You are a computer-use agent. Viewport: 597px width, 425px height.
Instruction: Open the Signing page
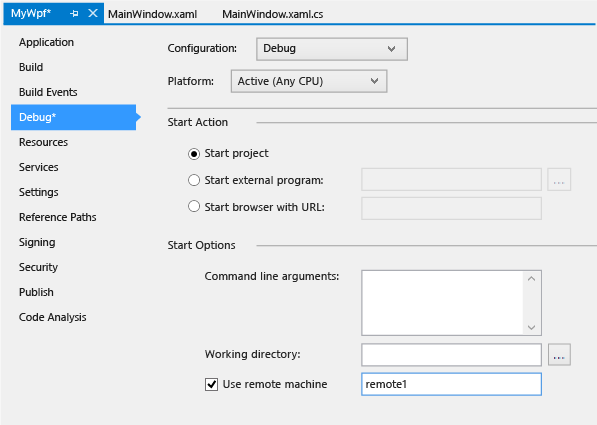coord(37,242)
